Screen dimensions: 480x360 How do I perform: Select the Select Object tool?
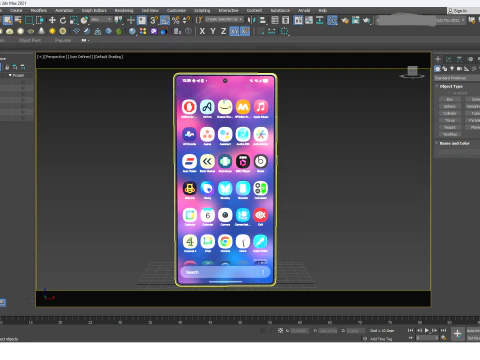(x=7, y=20)
